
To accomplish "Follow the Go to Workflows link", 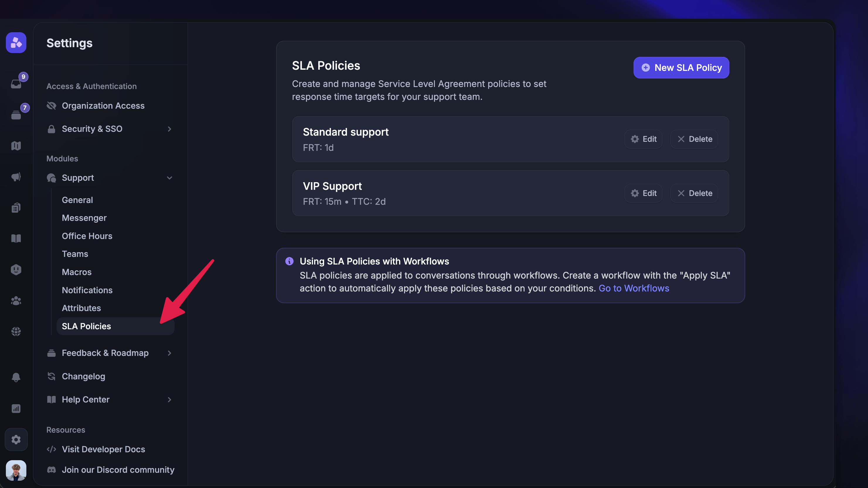I will (x=634, y=288).
